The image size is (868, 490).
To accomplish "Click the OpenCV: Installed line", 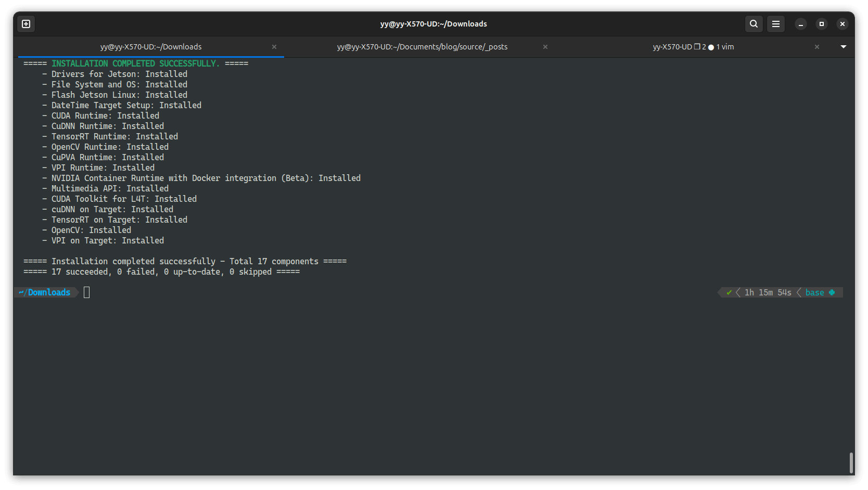I will coord(86,230).
